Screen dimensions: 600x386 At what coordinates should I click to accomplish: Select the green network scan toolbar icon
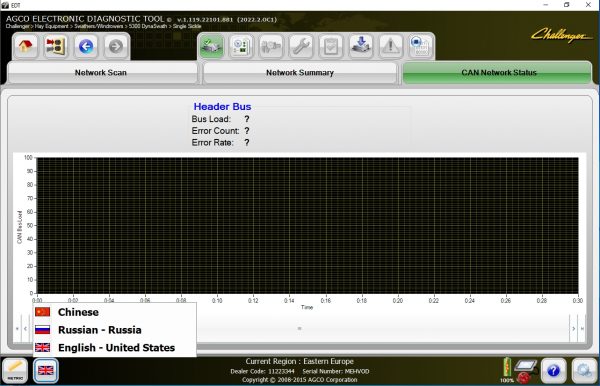(211, 46)
